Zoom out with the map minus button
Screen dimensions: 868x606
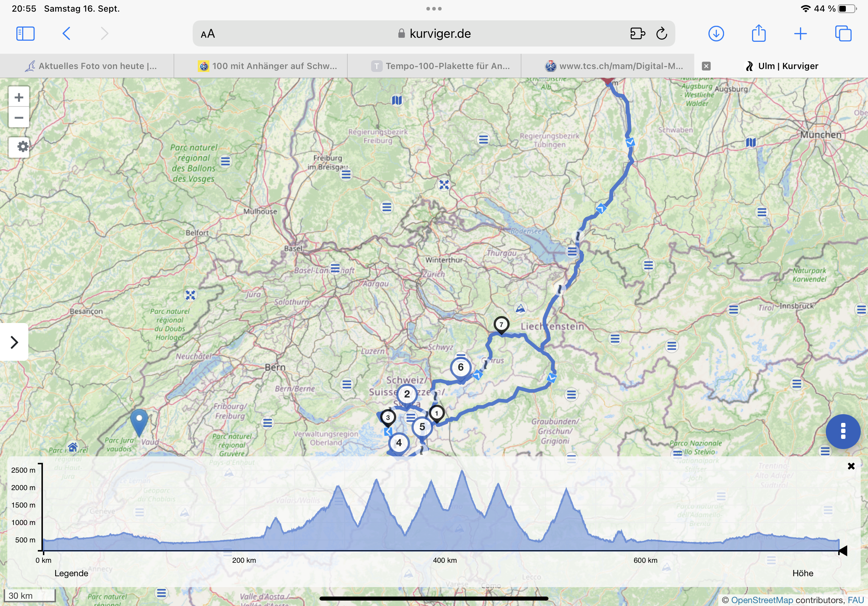pyautogui.click(x=19, y=118)
